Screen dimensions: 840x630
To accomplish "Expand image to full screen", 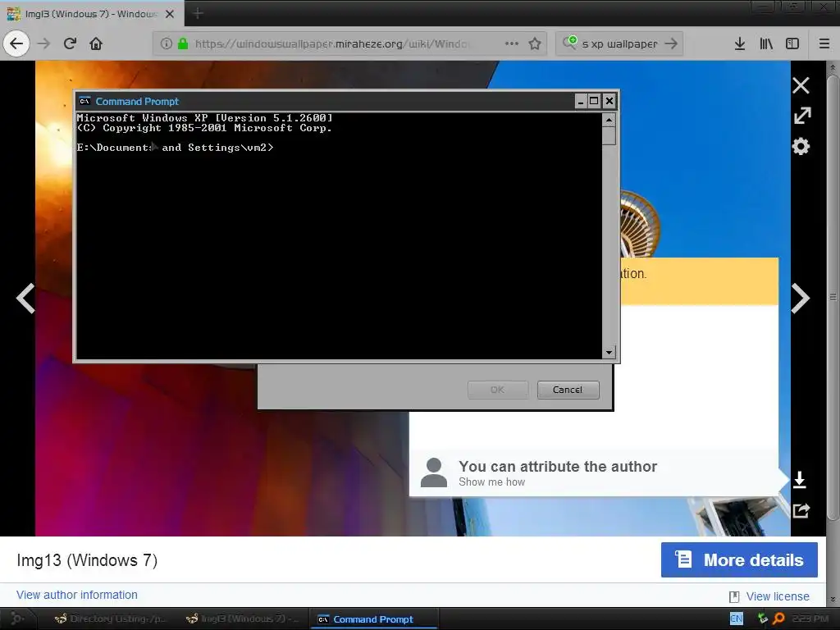I will tap(802, 115).
